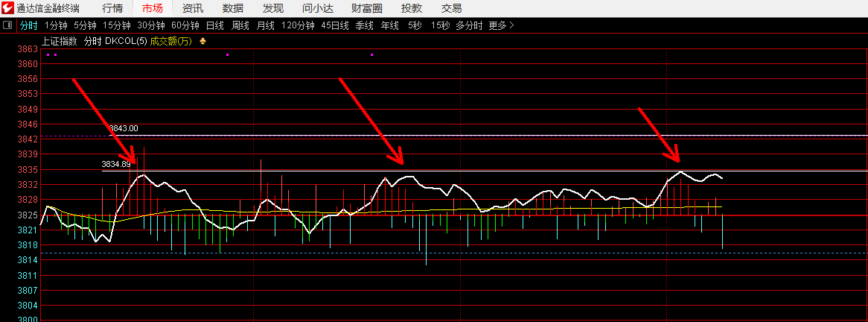Select the 45日线 period
Image resolution: width=868 pixels, height=322 pixels.
click(335, 25)
